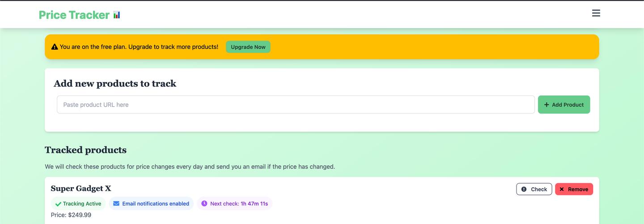This screenshot has height=224, width=644.
Task: Click the Price $249.99 text
Action: pos(71,215)
